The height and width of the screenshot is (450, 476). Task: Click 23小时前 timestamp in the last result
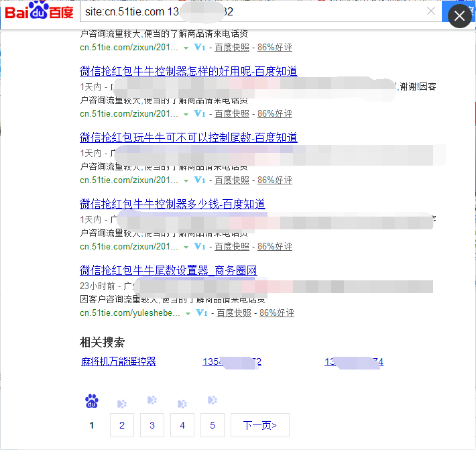97,286
